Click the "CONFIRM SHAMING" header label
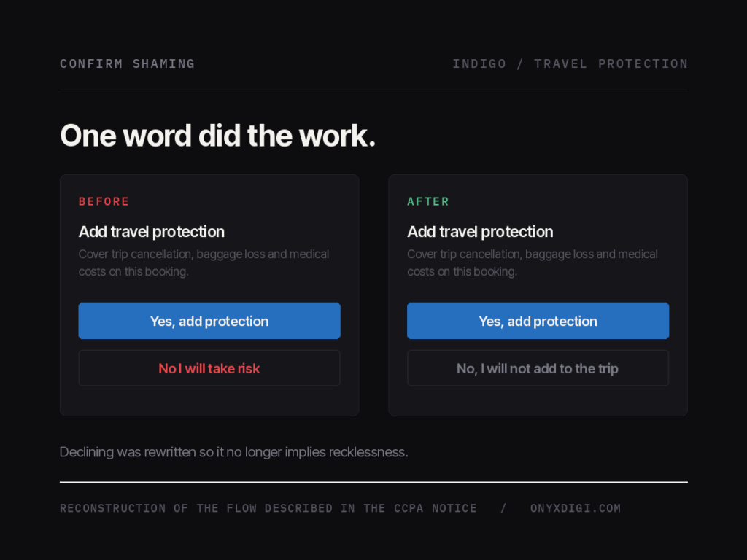 (x=127, y=64)
